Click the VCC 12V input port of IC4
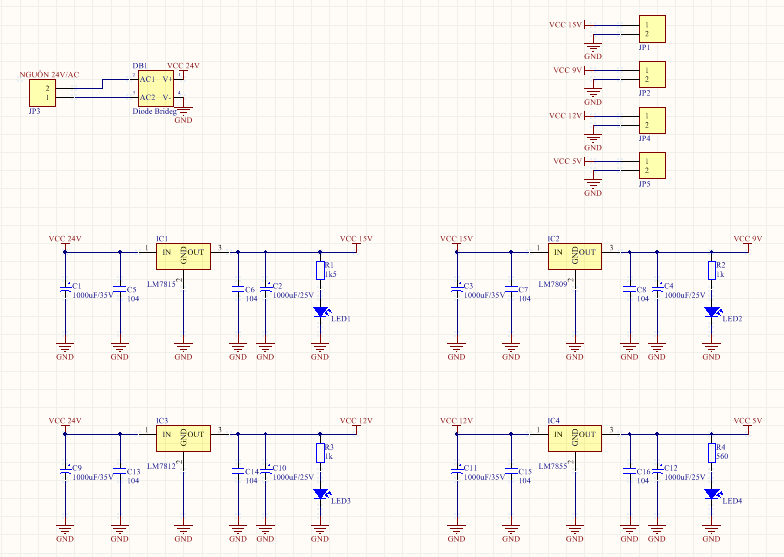Viewport: 784px width, 557px height. (456, 420)
